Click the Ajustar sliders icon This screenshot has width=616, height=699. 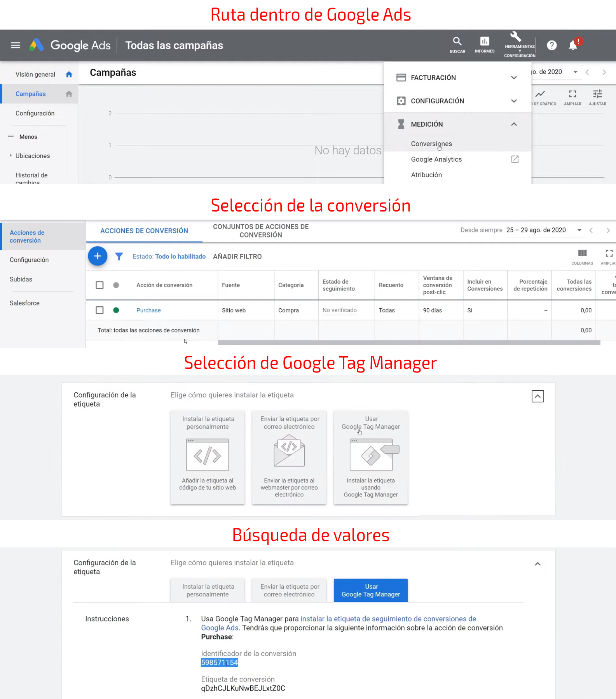click(598, 94)
